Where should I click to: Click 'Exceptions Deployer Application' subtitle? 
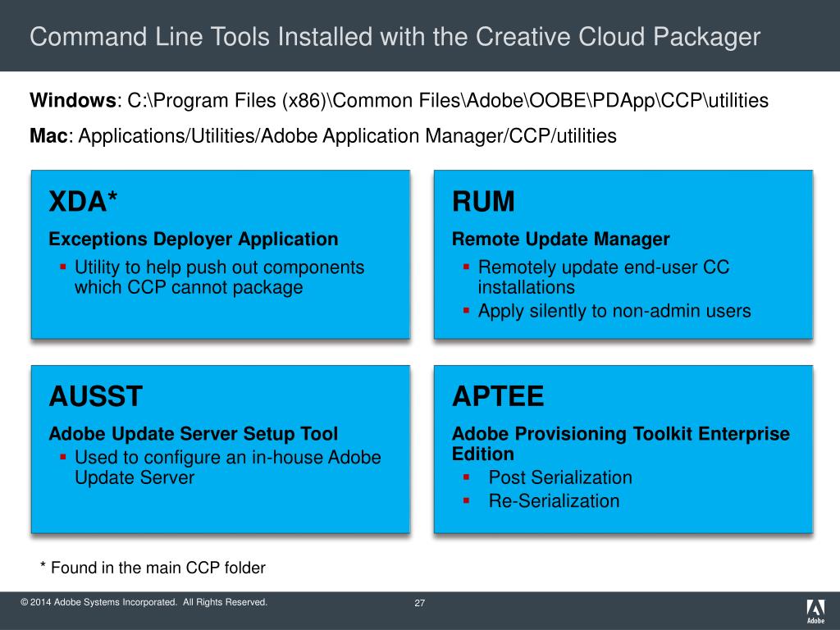click(194, 239)
